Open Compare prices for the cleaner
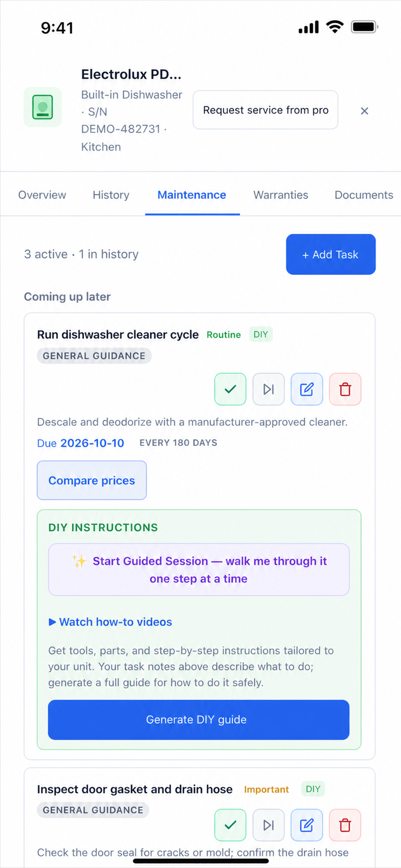Viewport: 401px width, 868px height. (92, 480)
